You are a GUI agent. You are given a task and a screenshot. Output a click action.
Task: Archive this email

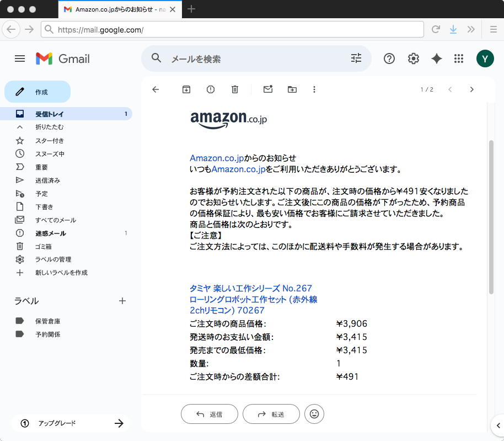tap(186, 89)
